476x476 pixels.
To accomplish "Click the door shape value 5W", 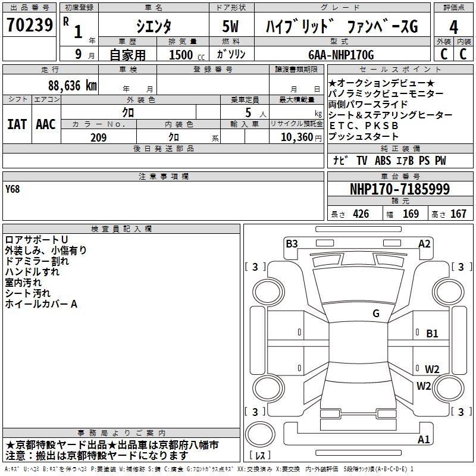I will coord(231,26).
